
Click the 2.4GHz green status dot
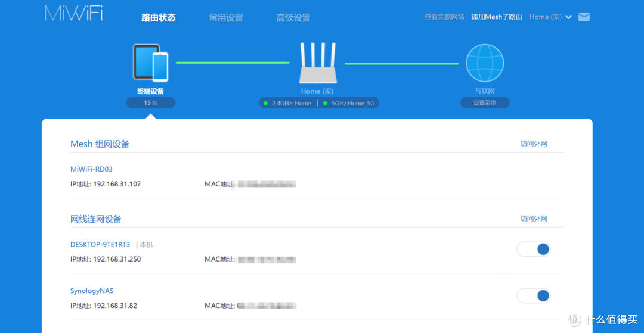266,103
